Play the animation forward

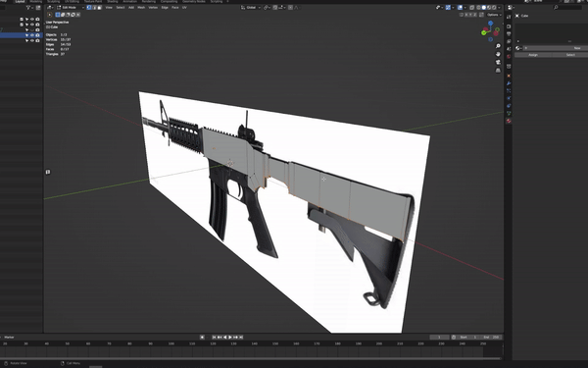click(x=230, y=338)
